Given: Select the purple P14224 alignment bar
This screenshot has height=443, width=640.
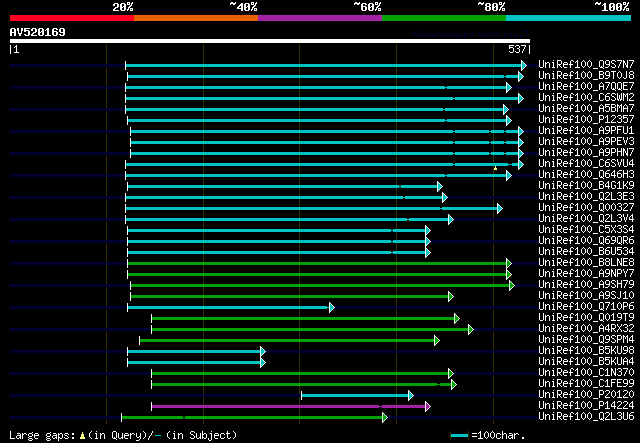Looking at the screenshot, I should coord(289,406).
